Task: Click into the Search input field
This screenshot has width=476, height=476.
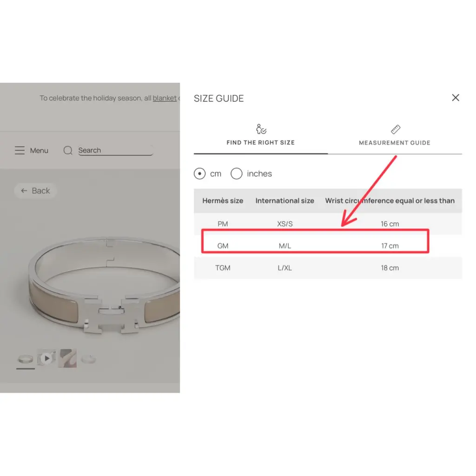Action: [115, 150]
